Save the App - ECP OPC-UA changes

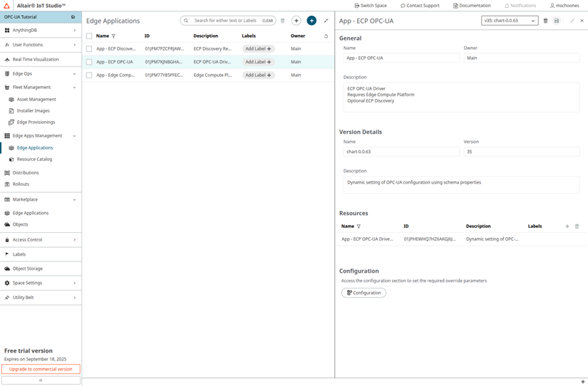coord(557,21)
